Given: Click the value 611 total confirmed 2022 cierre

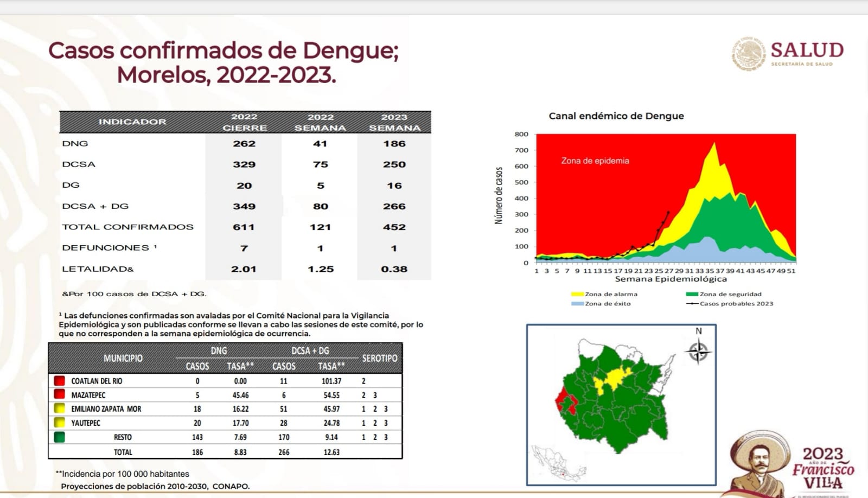Looking at the screenshot, I should pos(244,227).
